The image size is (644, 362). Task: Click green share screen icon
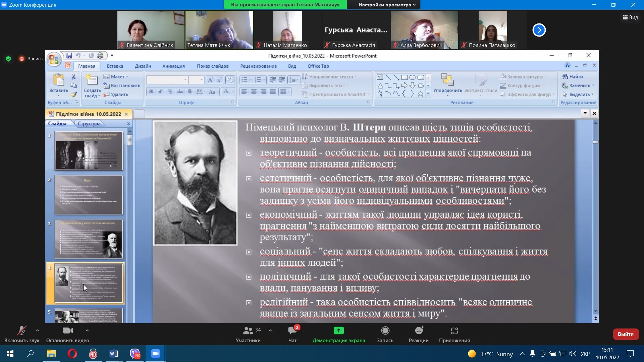click(338, 331)
